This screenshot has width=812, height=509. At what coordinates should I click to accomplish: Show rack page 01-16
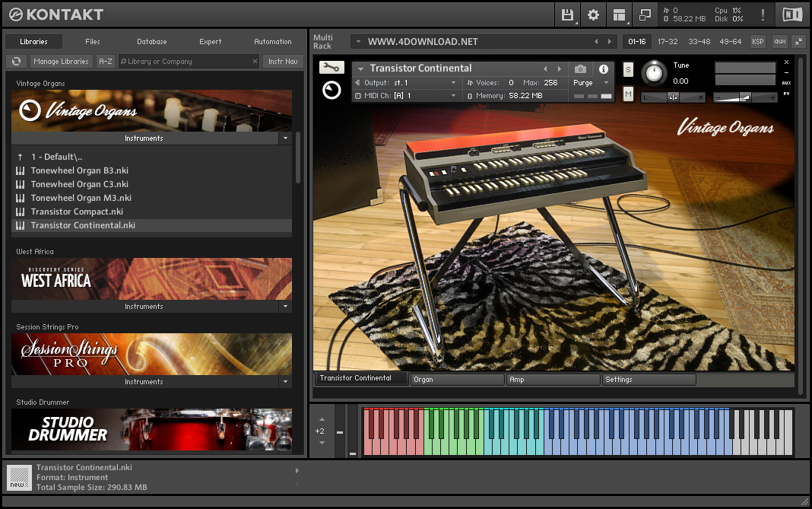tap(637, 42)
